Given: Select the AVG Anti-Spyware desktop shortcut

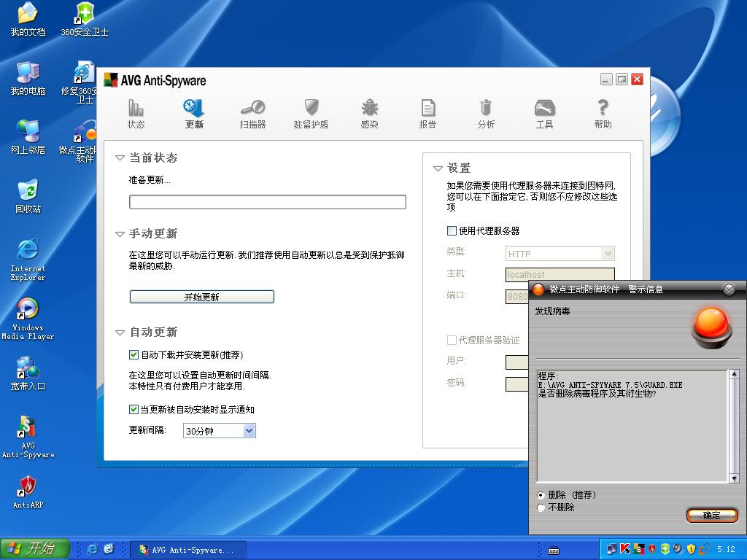Looking at the screenshot, I should click(x=28, y=437).
